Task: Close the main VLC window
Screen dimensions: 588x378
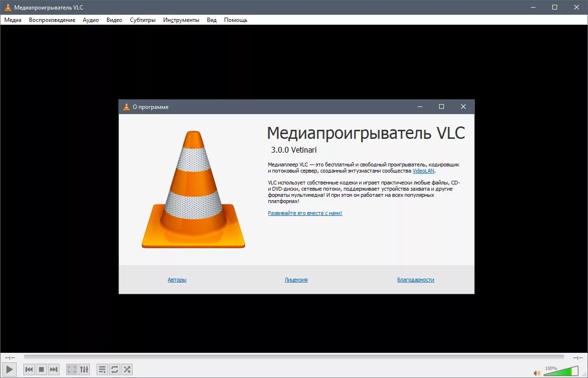Action: pos(577,7)
